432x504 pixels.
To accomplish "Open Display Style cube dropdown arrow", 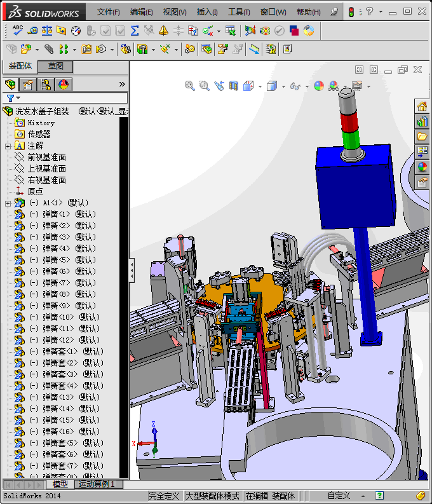I will 283,86.
